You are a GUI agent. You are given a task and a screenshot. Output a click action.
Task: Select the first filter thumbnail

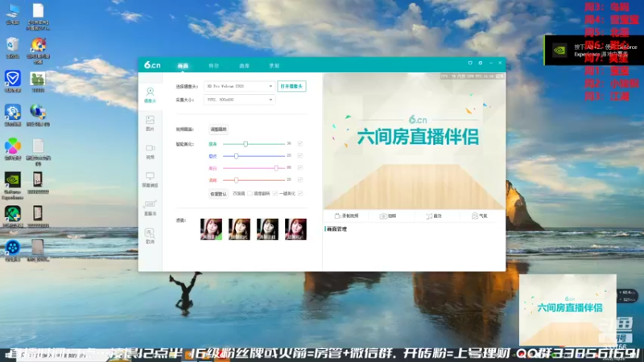(211, 229)
